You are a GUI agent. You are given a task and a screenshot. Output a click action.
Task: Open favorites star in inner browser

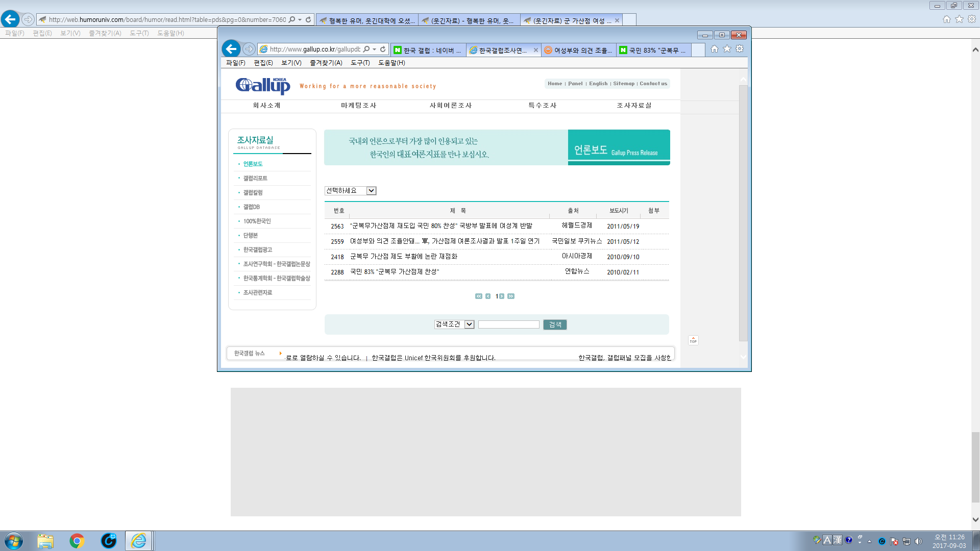point(727,49)
